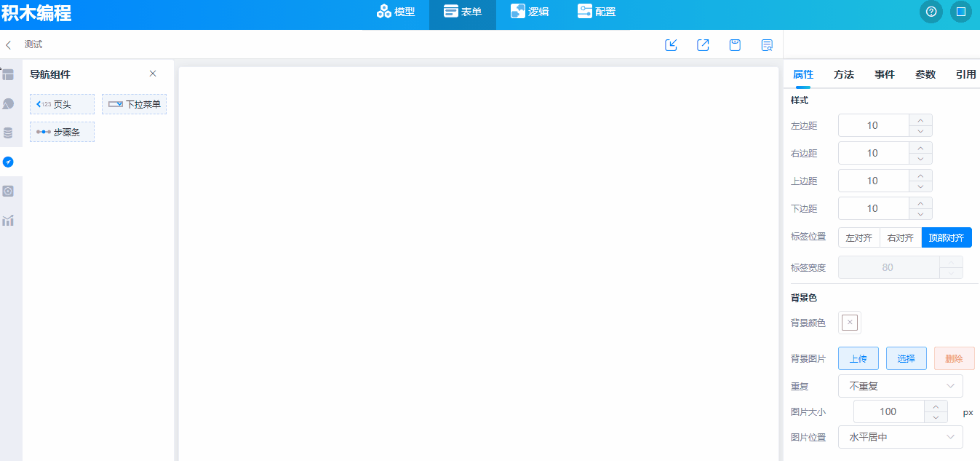This screenshot has height=461, width=980.
Task: Click the 上边距 value field
Action: coord(873,181)
